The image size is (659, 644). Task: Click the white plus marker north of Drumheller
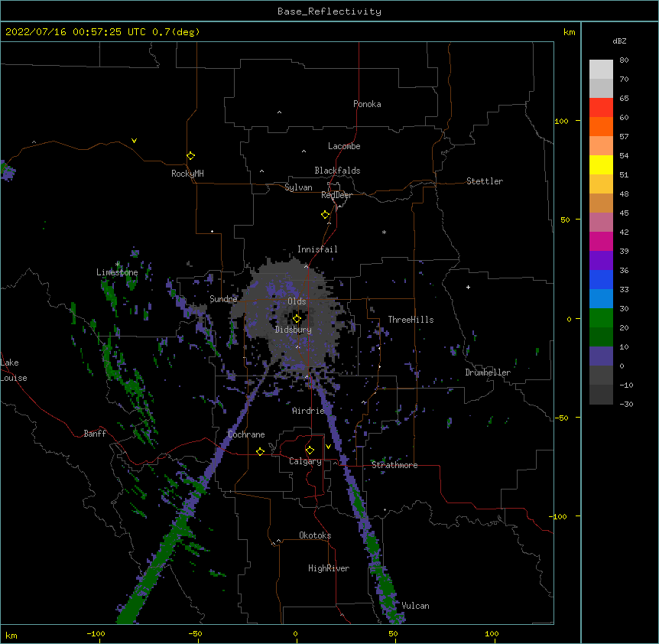tap(468, 287)
